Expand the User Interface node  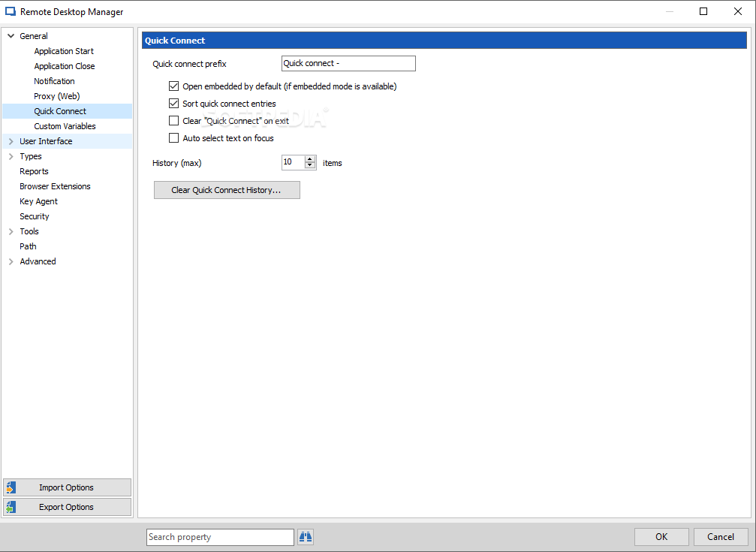(11, 141)
